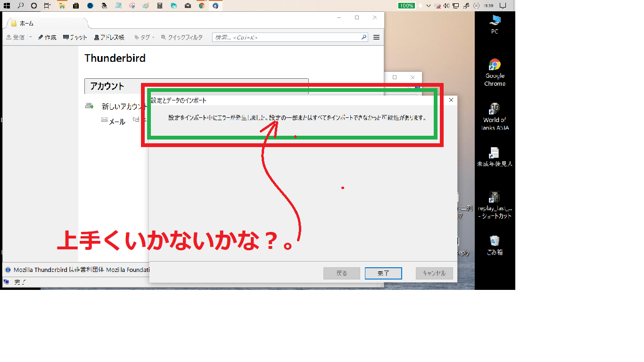The height and width of the screenshot is (362, 644).
Task: Open the envelope mail taskbar icon
Action: pos(188,6)
